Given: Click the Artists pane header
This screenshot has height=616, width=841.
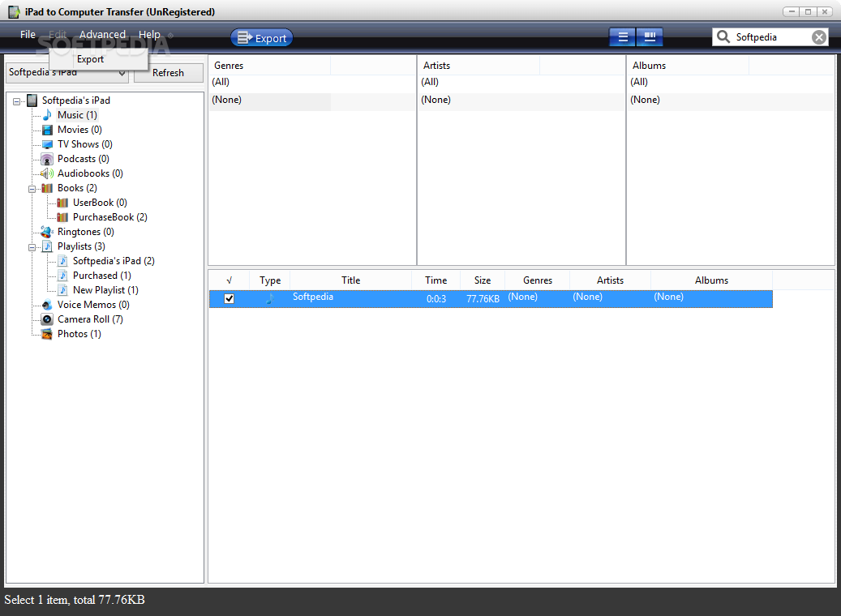Looking at the screenshot, I should coord(479,66).
